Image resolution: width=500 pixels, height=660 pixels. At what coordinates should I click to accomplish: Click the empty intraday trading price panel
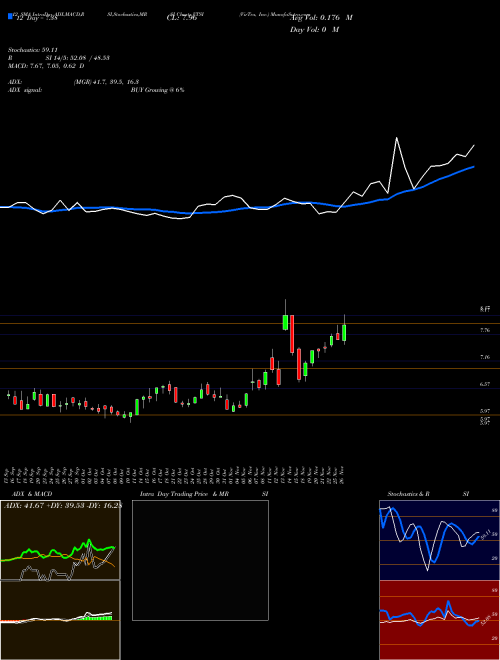tap(200, 560)
